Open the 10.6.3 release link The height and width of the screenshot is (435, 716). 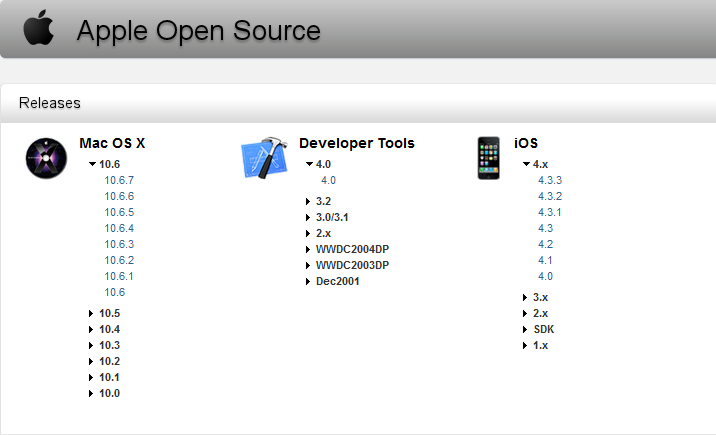[x=119, y=244]
